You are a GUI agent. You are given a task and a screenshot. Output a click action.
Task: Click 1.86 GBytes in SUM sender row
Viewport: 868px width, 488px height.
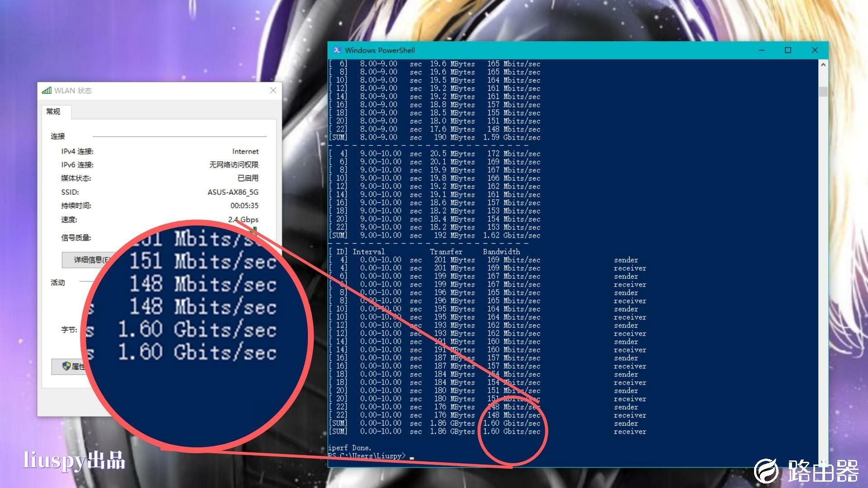(x=453, y=423)
